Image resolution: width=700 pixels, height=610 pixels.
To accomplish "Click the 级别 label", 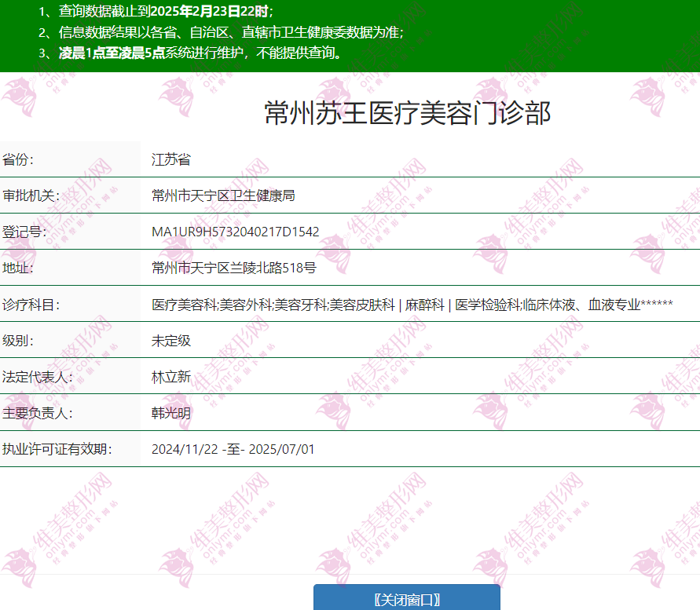I will point(18,341).
